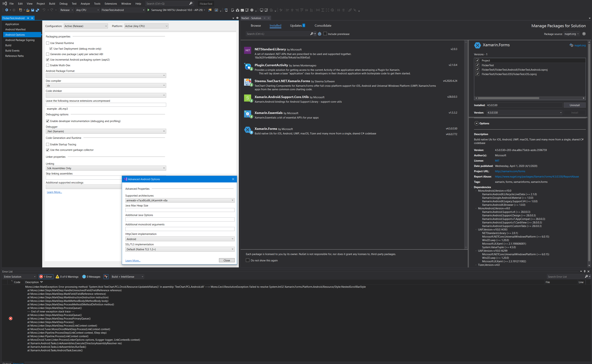Viewport: 592px width, 364px height.
Task: Click the Find in Files toolbar icon
Action: [x=210, y=10]
